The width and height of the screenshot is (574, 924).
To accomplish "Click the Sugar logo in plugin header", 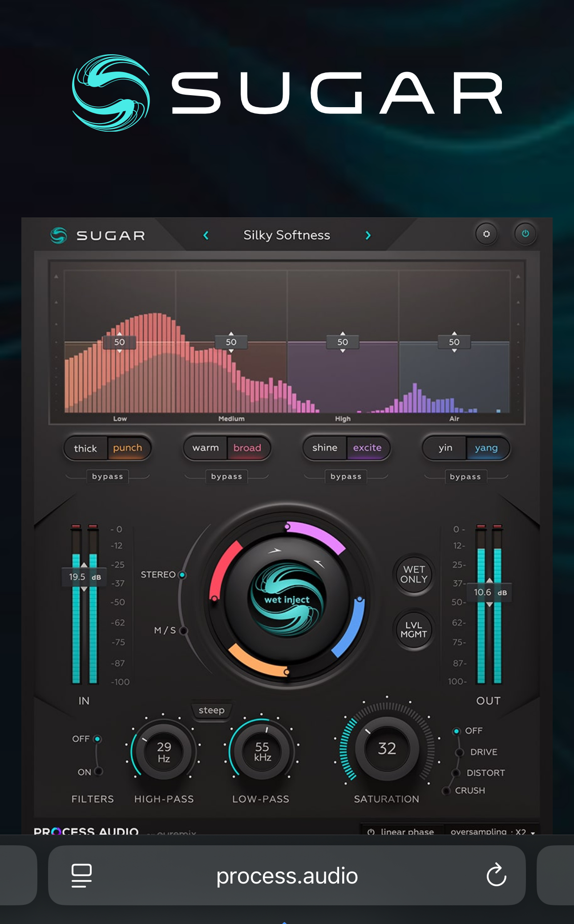I will [97, 235].
